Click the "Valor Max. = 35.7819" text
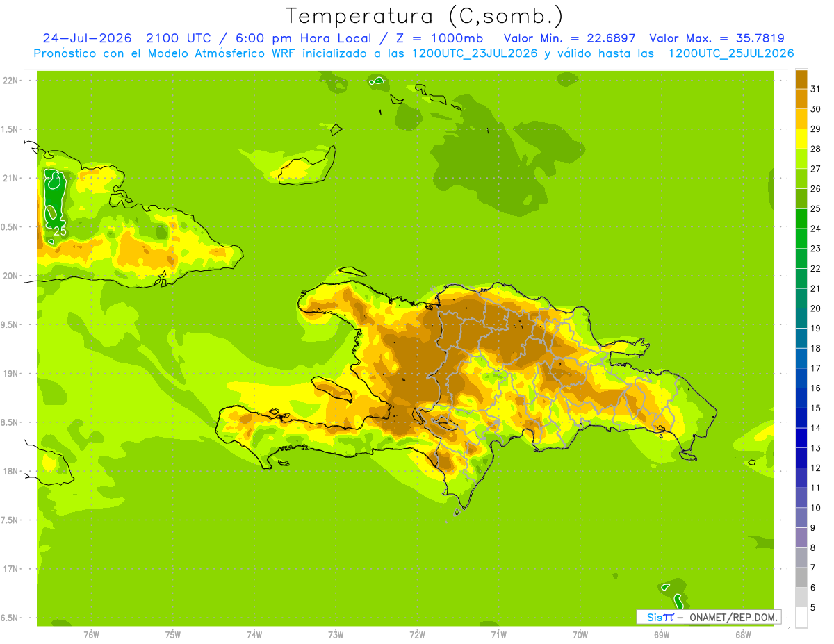 tap(717, 38)
